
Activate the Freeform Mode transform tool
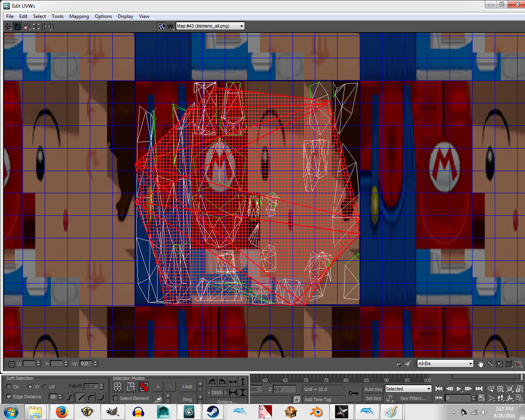(37, 27)
